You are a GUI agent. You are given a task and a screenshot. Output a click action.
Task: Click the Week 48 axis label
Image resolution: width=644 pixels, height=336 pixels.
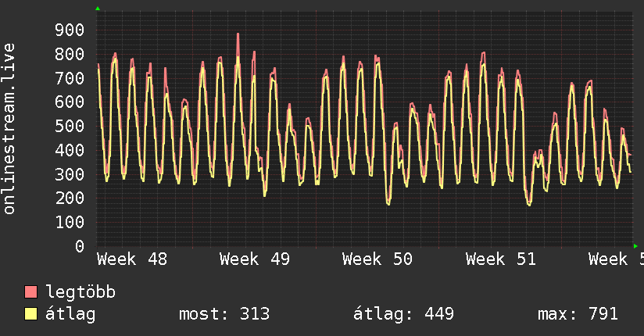click(132, 259)
